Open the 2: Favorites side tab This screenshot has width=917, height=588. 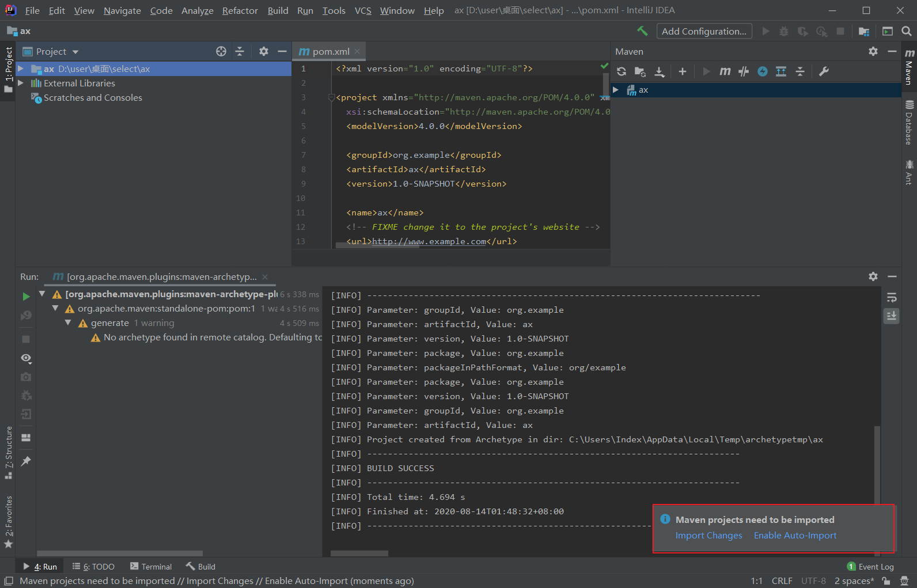(x=9, y=522)
